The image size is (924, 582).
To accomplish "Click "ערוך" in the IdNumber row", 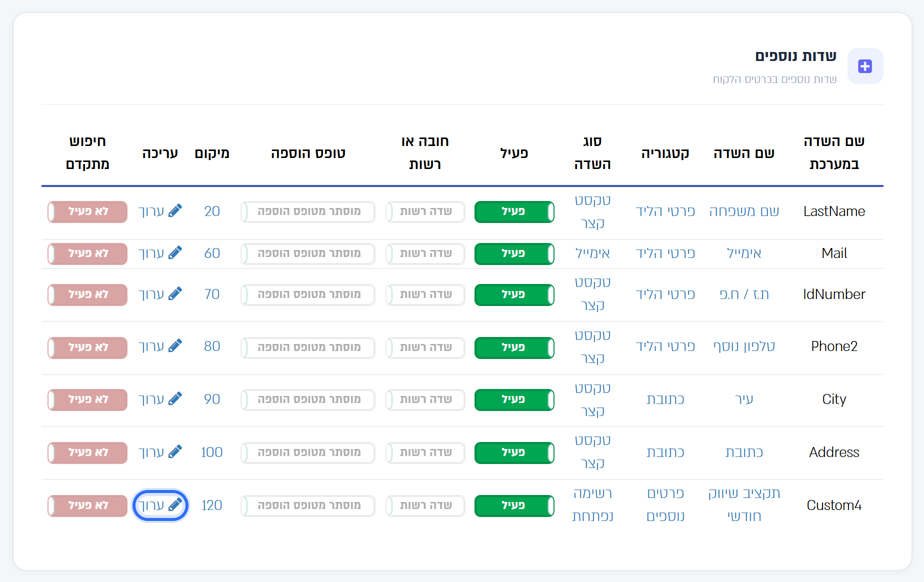I will [x=160, y=294].
